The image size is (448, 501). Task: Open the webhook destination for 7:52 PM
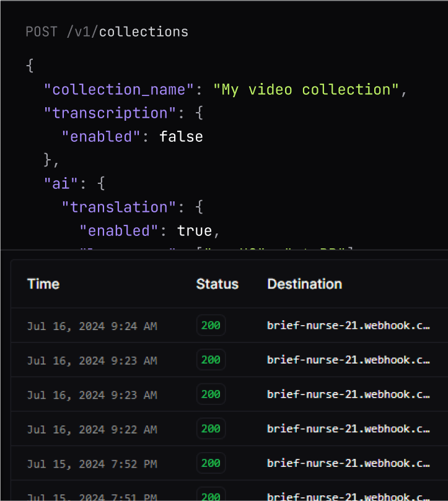tap(348, 463)
